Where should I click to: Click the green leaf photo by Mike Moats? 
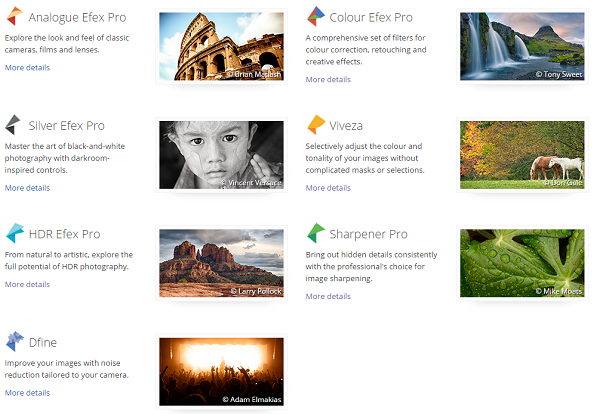(522, 262)
